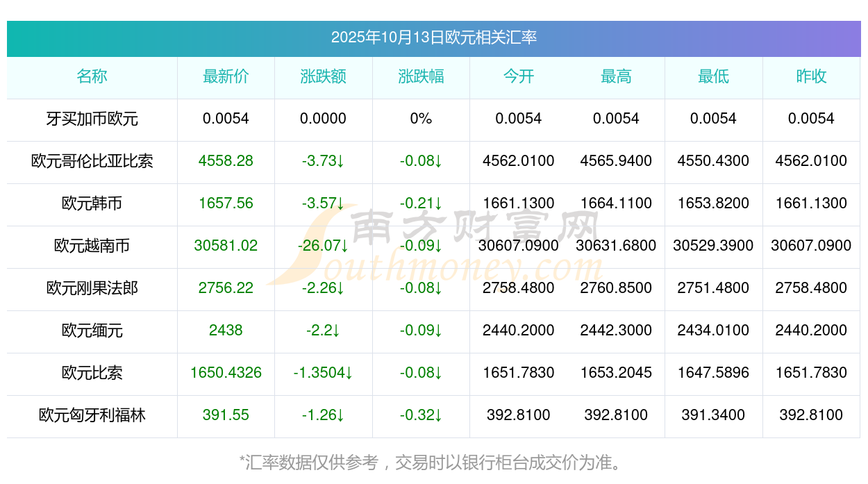868x484 pixels.
Task: Click change percent -0.21↓
Action: pos(421,203)
